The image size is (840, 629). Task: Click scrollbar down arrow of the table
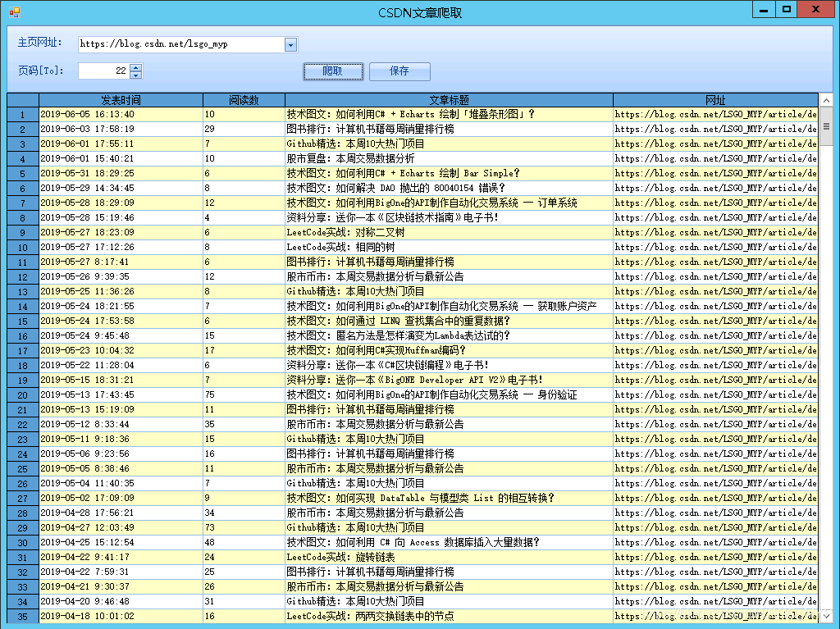point(826,617)
